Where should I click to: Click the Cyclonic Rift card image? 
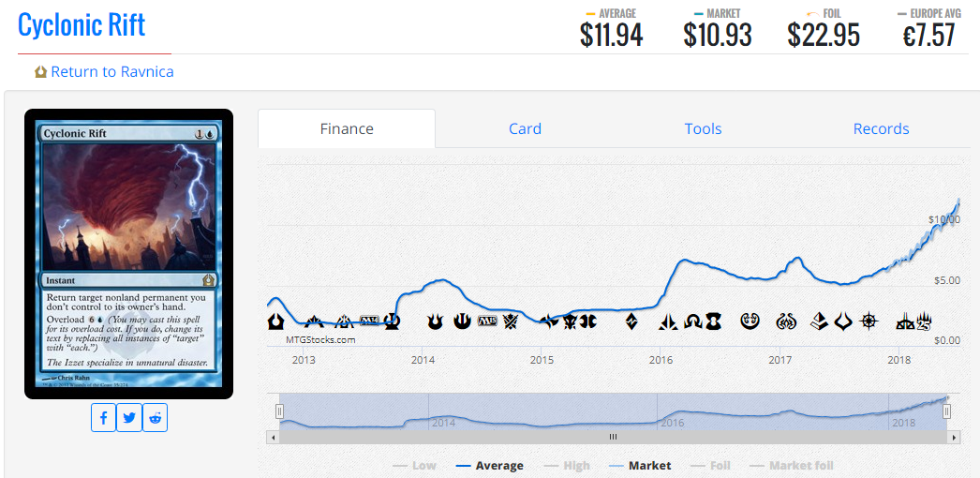128,254
